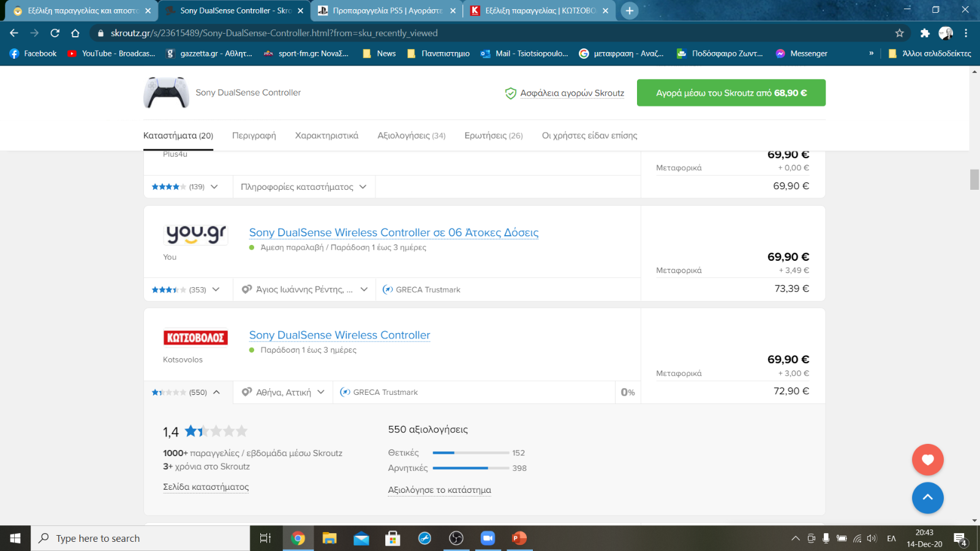Click the blue scroll-to-top arrow button
This screenshot has width=980, height=551.
pyautogui.click(x=928, y=498)
